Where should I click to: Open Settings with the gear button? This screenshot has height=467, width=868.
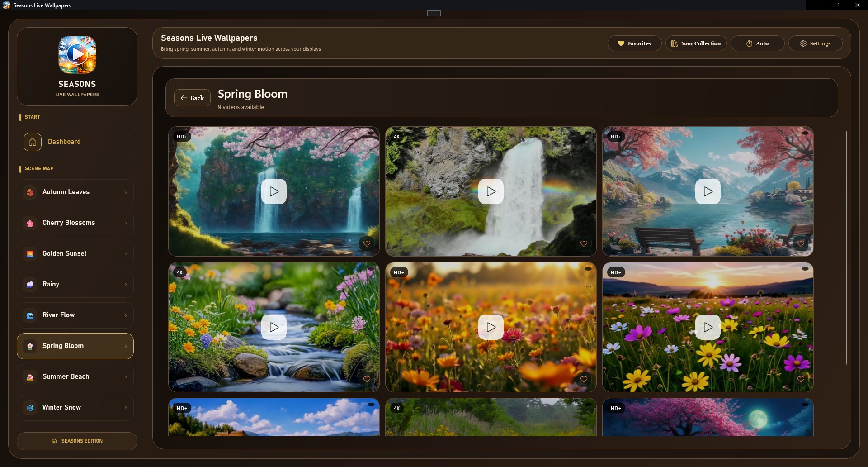[x=815, y=43]
